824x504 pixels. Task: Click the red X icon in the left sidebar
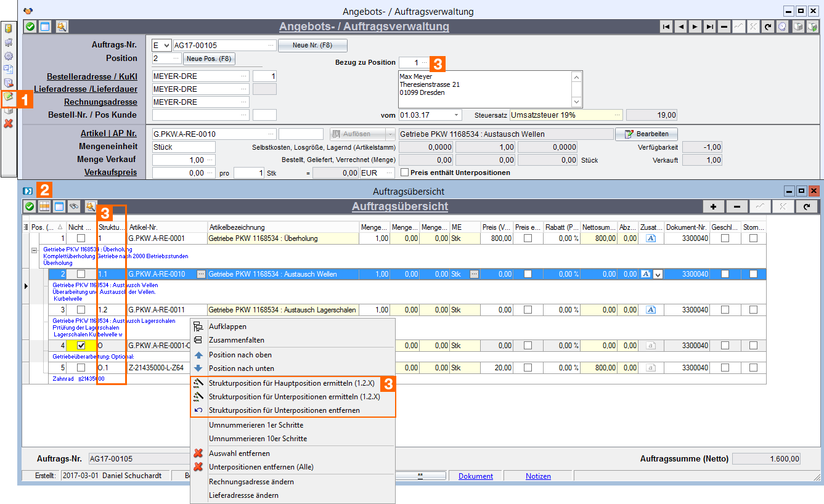[x=9, y=123]
